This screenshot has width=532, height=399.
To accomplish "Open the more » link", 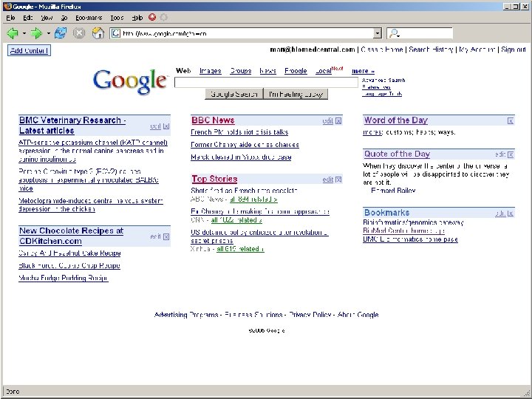I will point(363,71).
